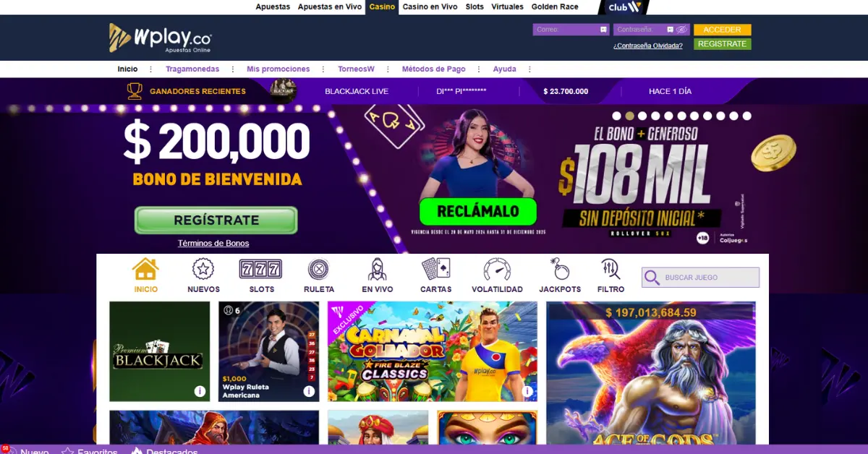Expand the Tragamonedas submenu dots
This screenshot has width=868, height=454.
(233, 69)
